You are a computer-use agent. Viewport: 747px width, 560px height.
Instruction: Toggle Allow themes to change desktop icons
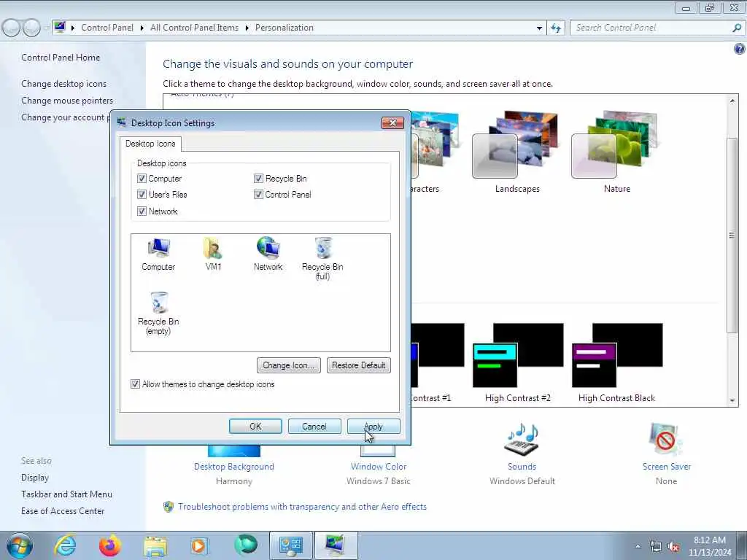135,384
